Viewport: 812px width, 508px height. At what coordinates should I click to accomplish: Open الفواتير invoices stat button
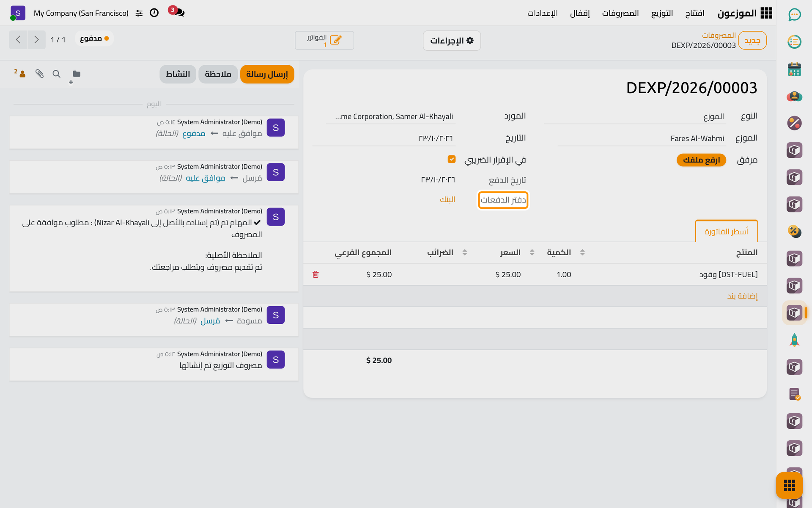point(324,40)
